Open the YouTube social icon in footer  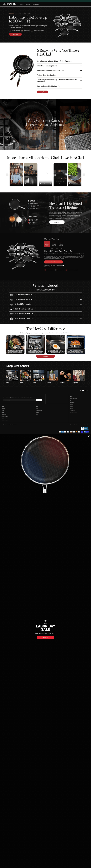pyautogui.click(x=83, y=391)
